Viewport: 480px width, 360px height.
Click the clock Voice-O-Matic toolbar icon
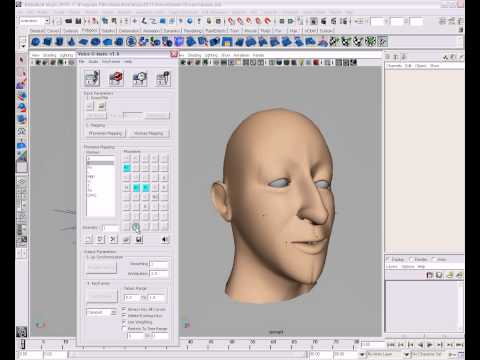click(140, 79)
